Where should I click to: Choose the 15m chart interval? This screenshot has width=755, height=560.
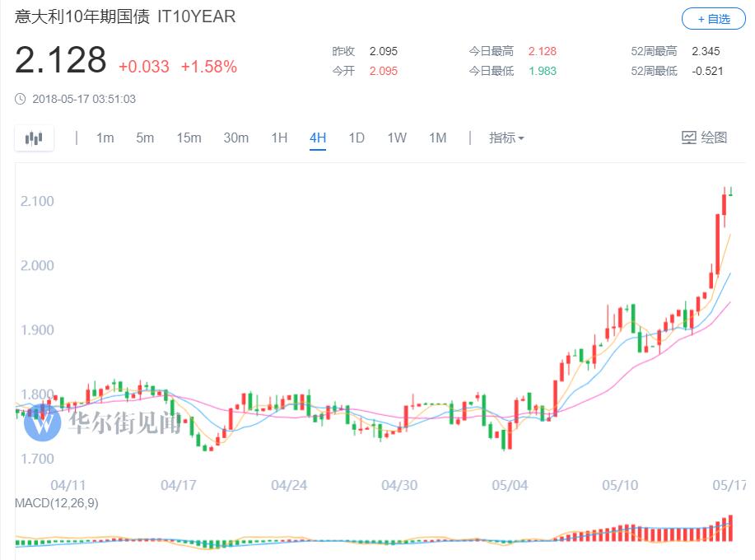189,138
